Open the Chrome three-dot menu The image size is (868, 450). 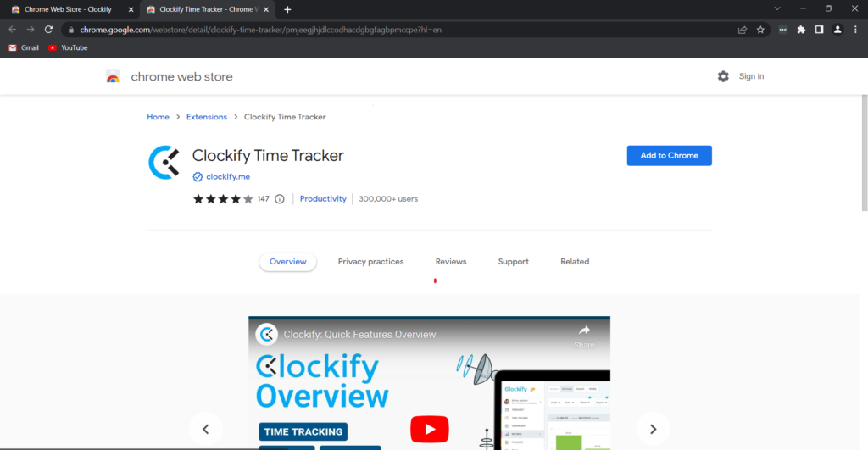click(x=855, y=30)
